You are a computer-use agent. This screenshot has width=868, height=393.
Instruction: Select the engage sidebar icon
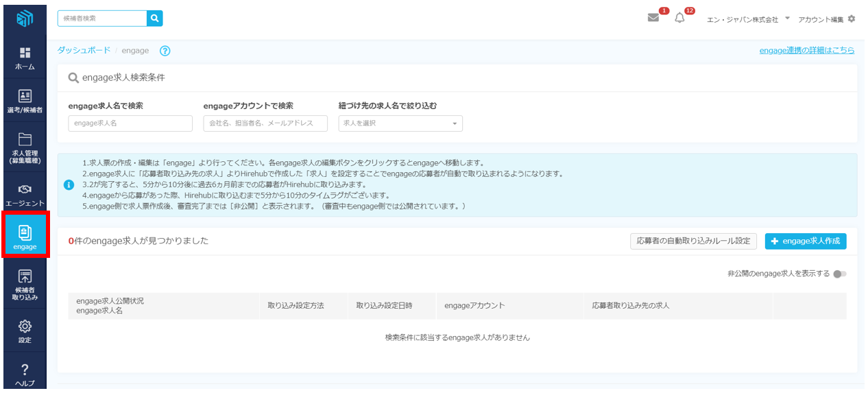25,234
